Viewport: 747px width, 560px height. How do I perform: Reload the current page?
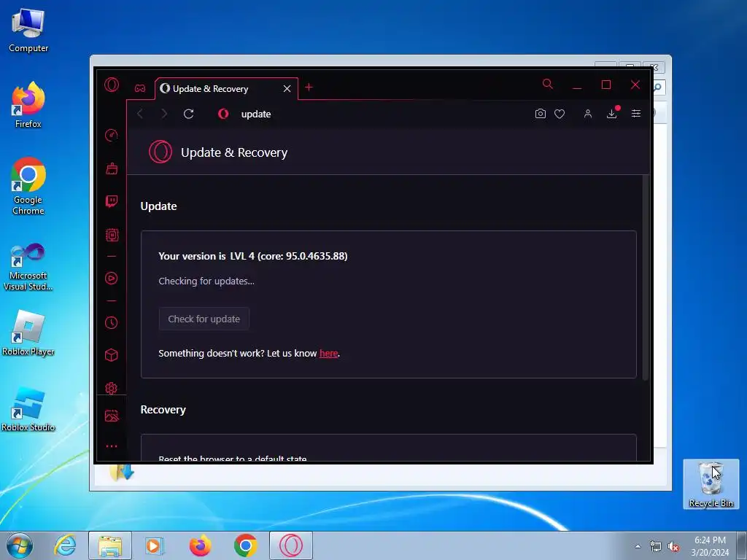click(189, 114)
